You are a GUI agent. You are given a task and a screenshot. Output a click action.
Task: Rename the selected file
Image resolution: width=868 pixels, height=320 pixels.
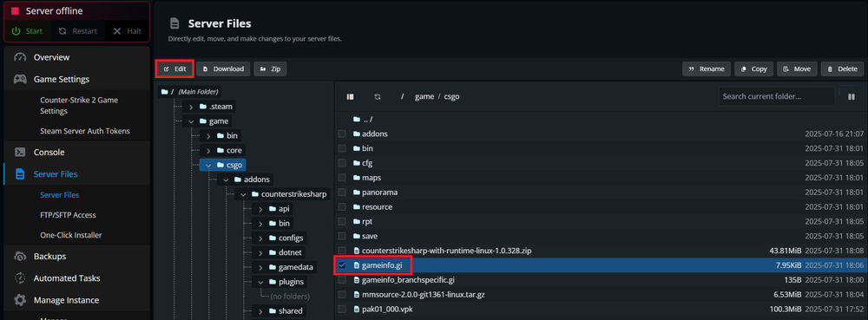click(707, 69)
